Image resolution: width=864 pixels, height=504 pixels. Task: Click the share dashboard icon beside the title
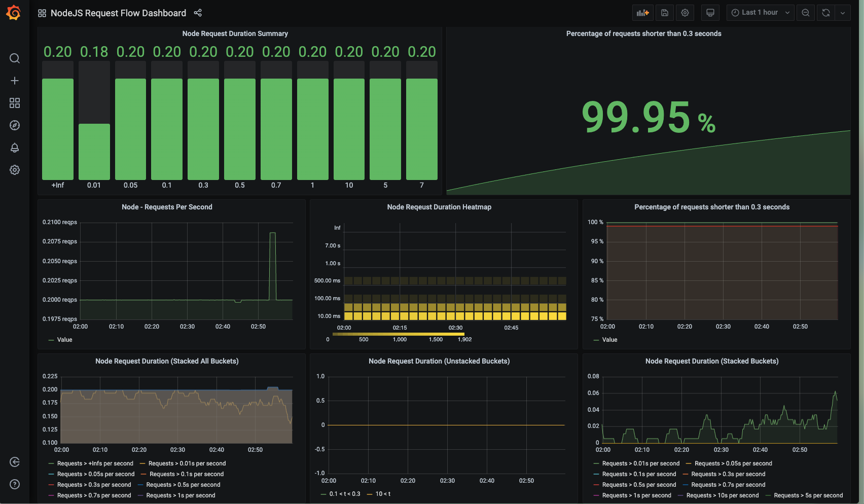pos(198,13)
